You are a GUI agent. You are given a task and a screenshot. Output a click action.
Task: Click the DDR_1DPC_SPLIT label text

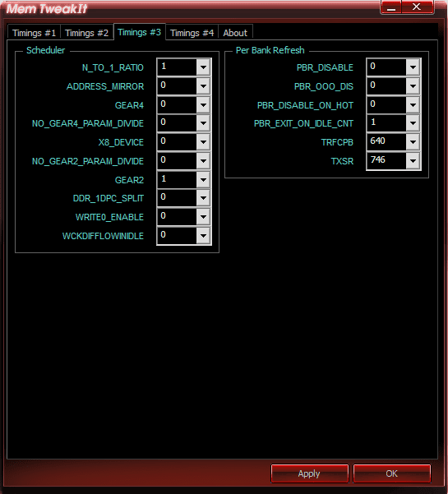109,198
